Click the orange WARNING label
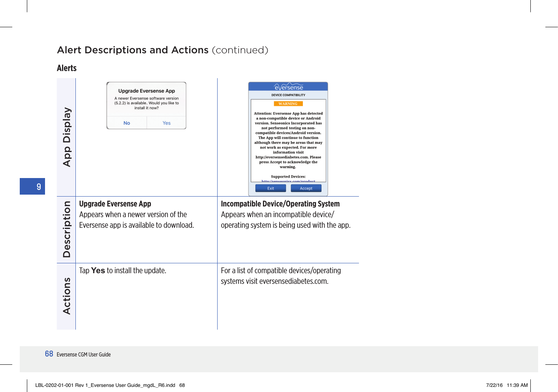 tap(288, 104)
